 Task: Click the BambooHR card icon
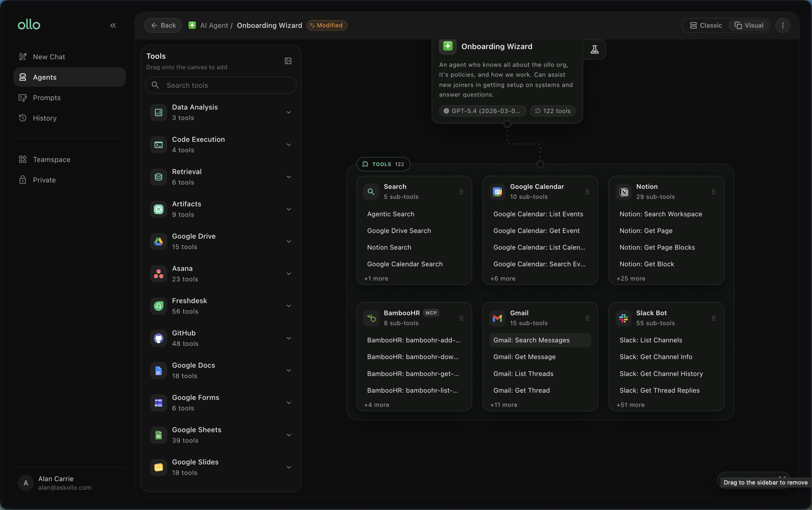click(x=371, y=318)
